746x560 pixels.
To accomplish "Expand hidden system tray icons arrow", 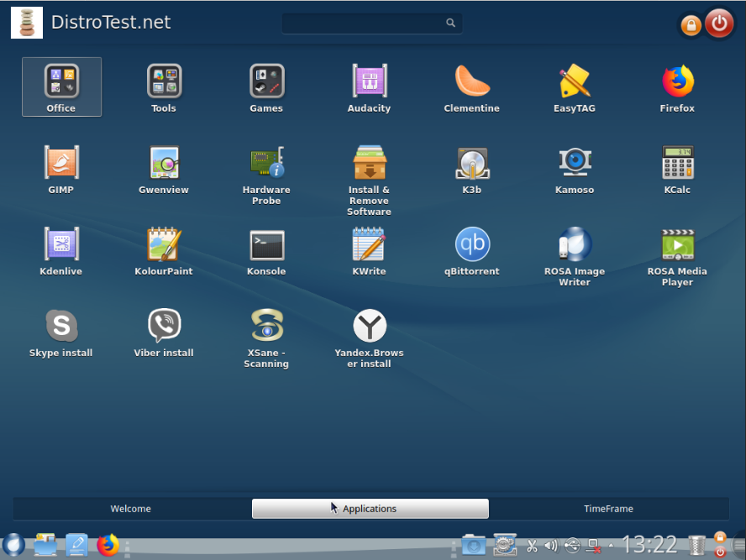I will pyautogui.click(x=611, y=546).
